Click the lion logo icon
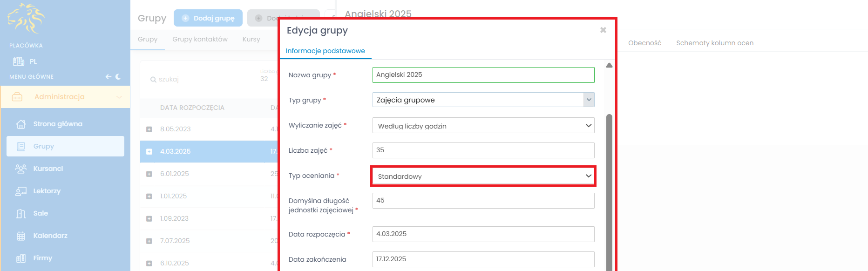 (x=26, y=19)
